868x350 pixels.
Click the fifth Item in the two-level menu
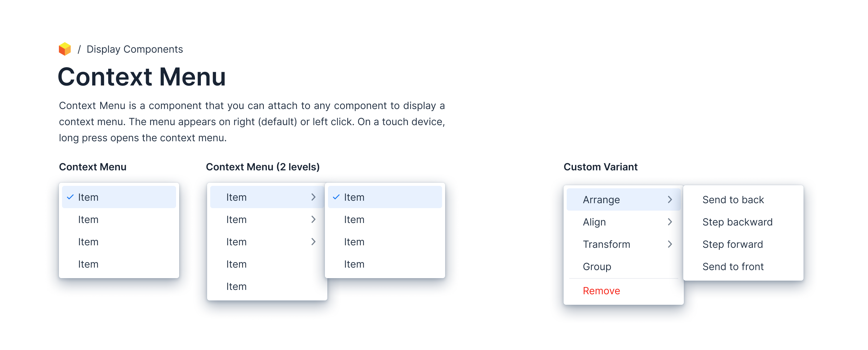236,287
